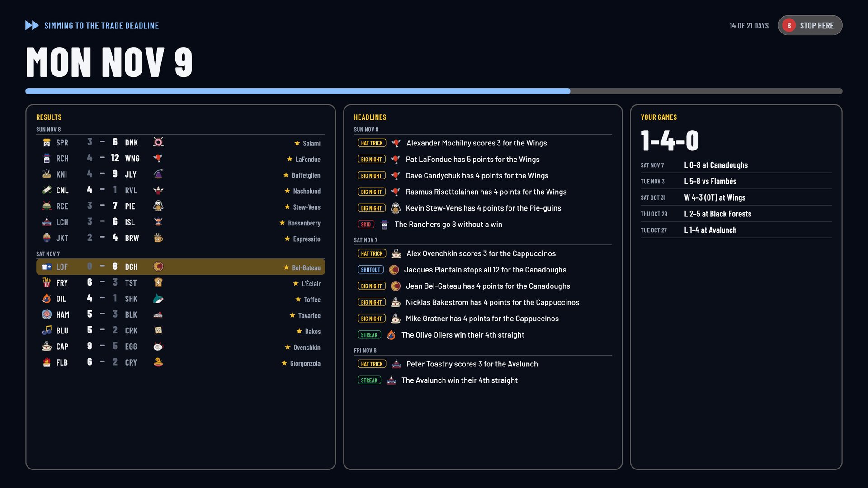868x488 pixels.
Task: Click the FRY fries logo in results
Action: 47,283
